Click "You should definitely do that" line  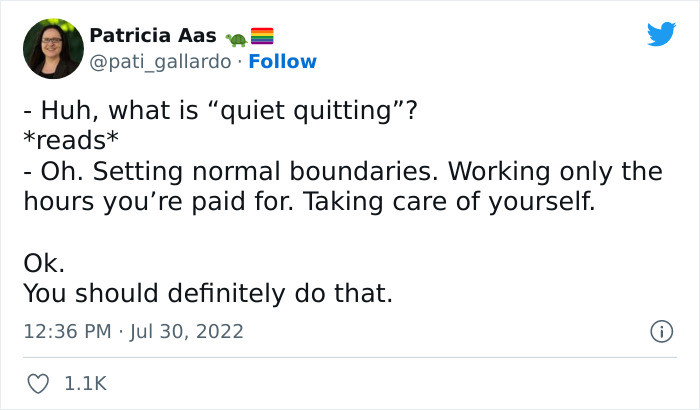pyautogui.click(x=208, y=293)
